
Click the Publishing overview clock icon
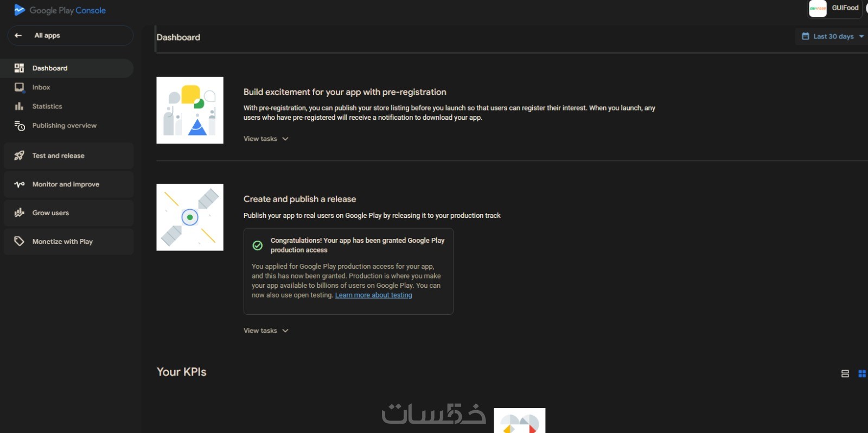(20, 126)
